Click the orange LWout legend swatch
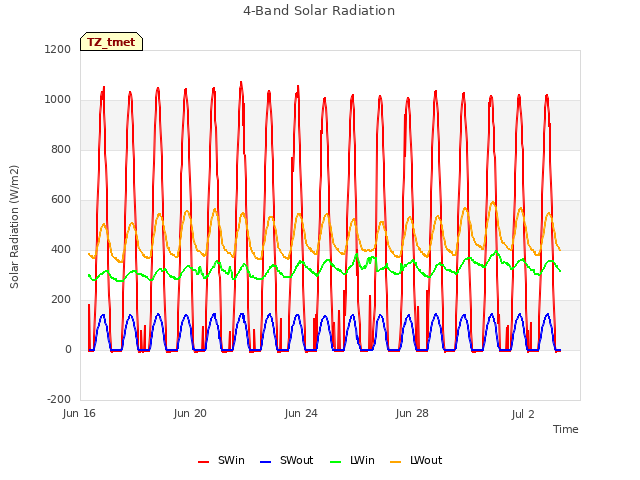640x480 pixels. 396,462
